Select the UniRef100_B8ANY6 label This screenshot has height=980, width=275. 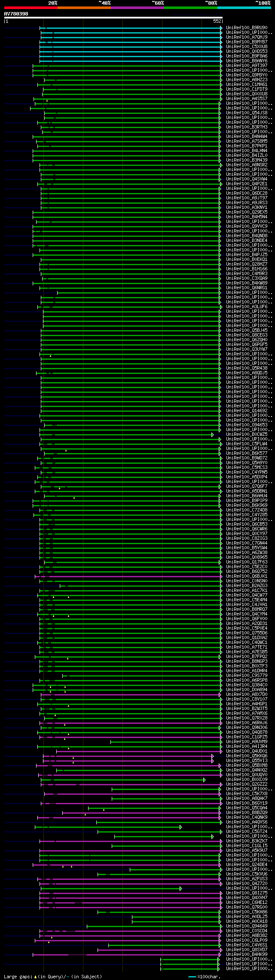[x=247, y=61]
